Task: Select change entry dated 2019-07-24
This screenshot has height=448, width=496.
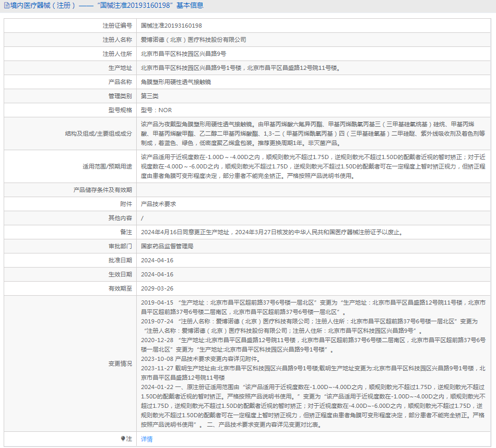Action: point(310,326)
